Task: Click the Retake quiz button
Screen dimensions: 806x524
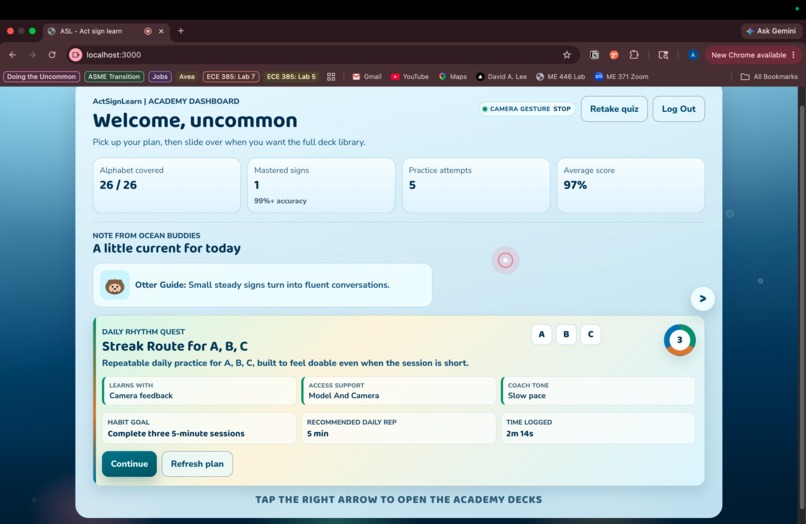Action: click(614, 109)
